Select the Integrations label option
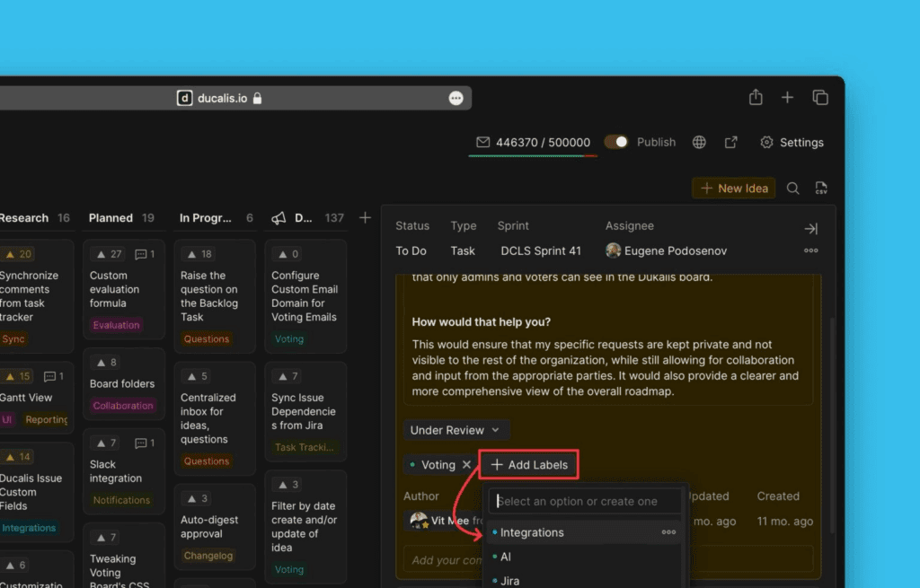The width and height of the screenshot is (920, 588). [x=532, y=532]
